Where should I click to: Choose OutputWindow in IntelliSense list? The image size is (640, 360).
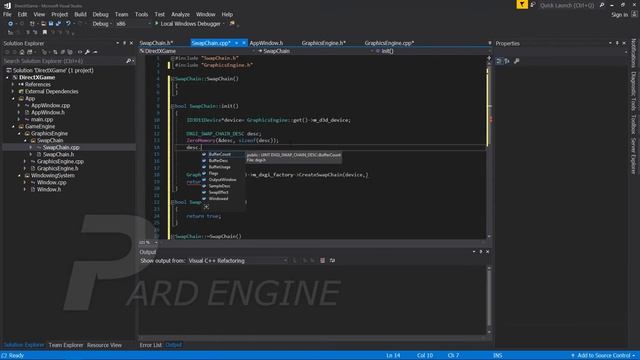(x=223, y=180)
